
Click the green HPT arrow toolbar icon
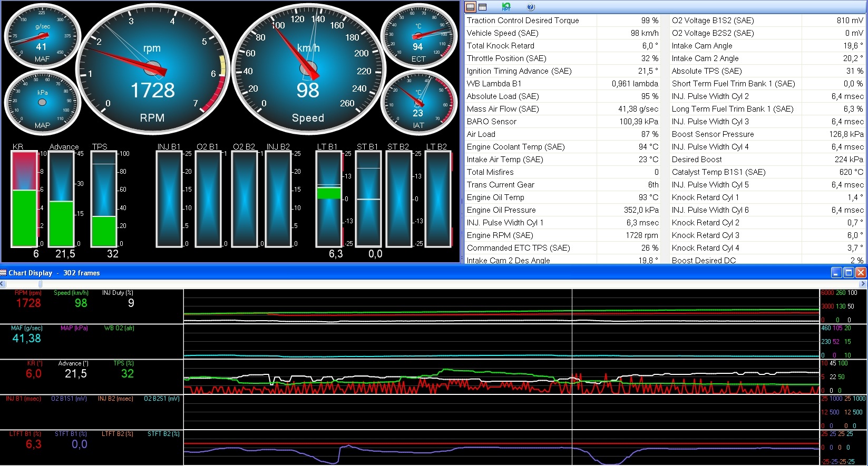pyautogui.click(x=506, y=7)
